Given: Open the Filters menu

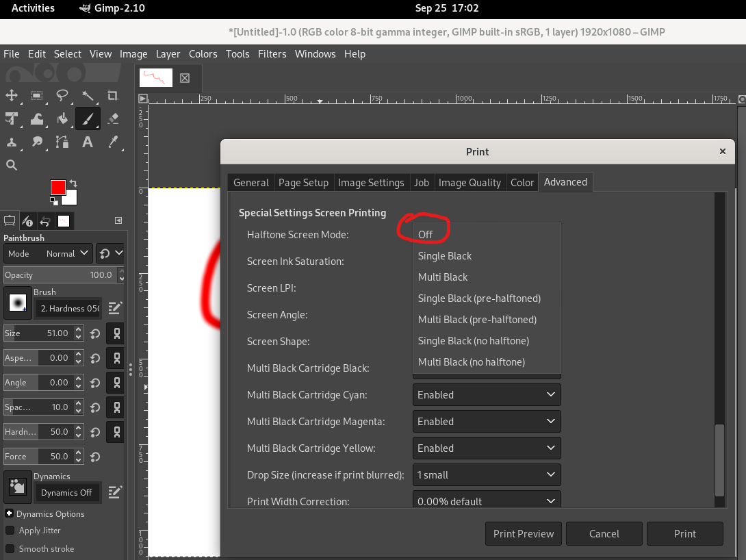Looking at the screenshot, I should [272, 53].
